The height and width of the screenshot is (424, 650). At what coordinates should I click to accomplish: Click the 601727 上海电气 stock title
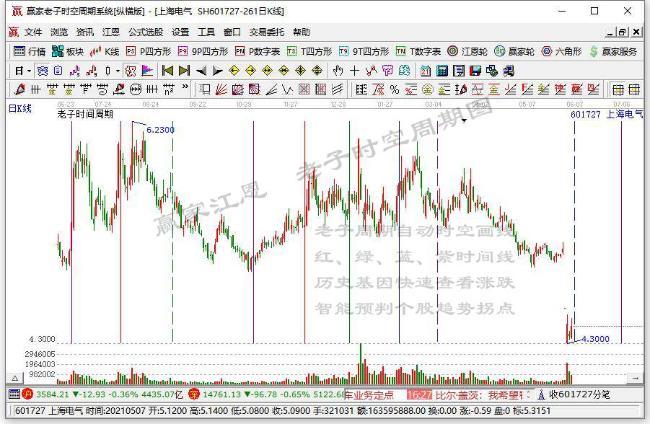click(x=606, y=114)
